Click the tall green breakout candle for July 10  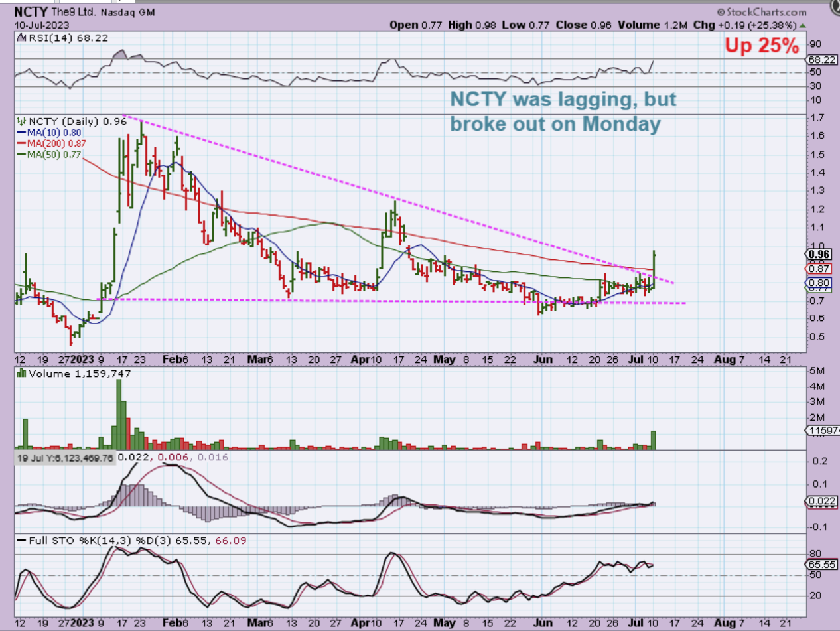[x=654, y=269]
